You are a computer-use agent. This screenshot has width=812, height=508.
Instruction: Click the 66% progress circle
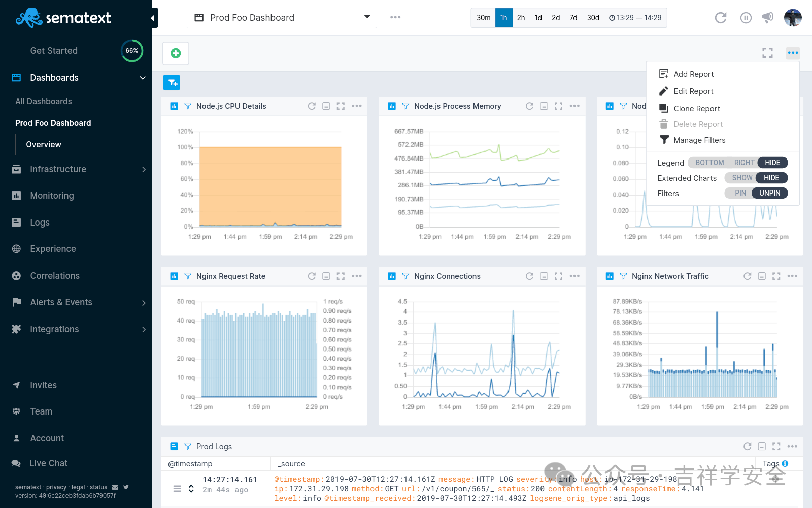[132, 51]
